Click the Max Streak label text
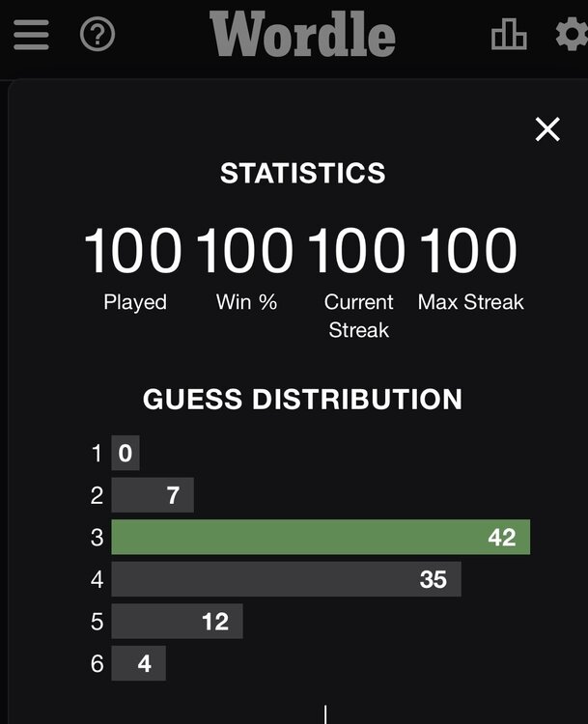 point(470,302)
